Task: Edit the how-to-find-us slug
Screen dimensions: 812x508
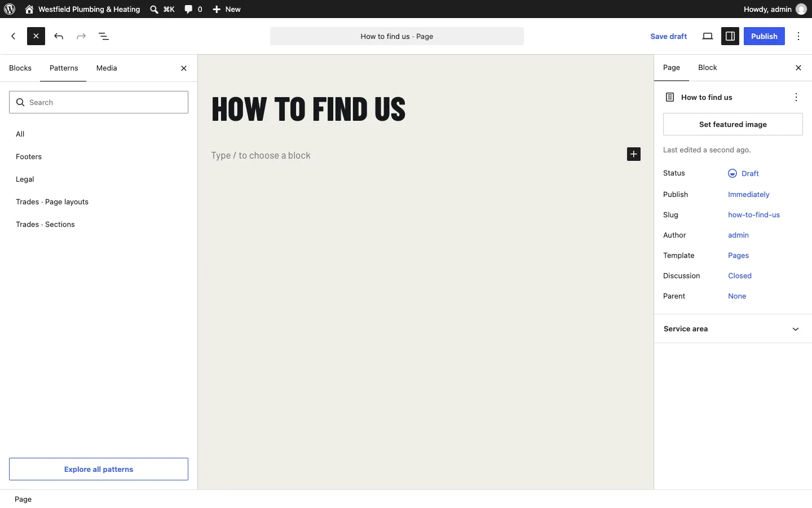Action: tap(754, 215)
